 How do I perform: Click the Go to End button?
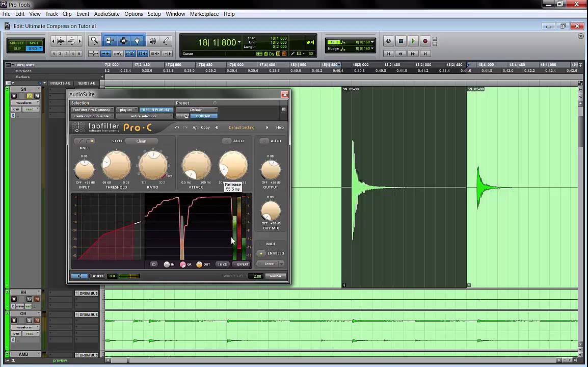click(x=425, y=54)
